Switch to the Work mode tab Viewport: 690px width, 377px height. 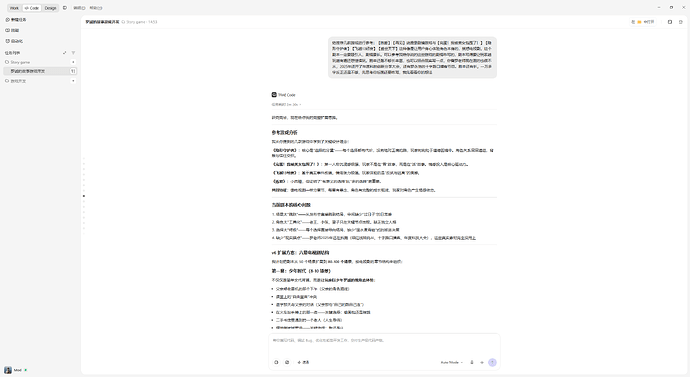pyautogui.click(x=14, y=8)
